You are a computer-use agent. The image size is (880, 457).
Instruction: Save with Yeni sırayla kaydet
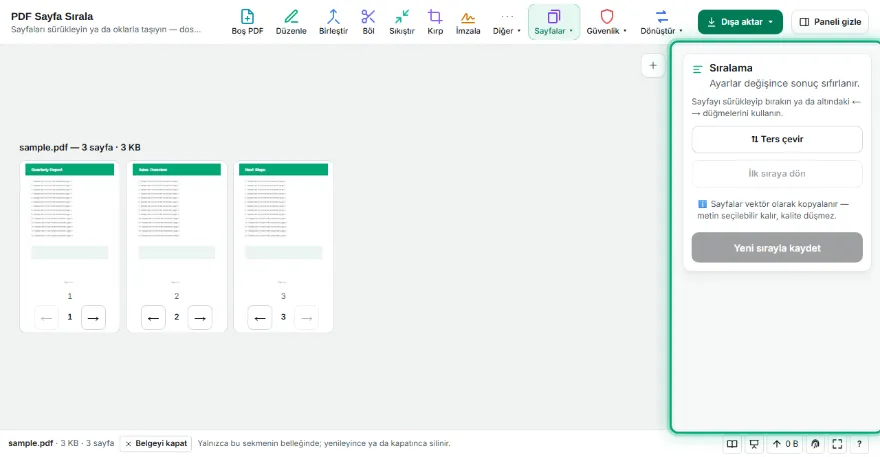click(777, 248)
